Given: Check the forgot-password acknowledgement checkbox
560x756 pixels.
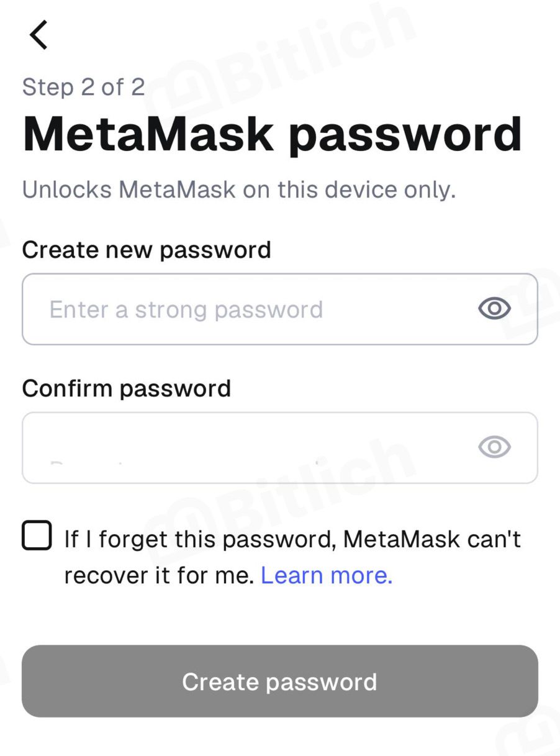Looking at the screenshot, I should 37,535.
